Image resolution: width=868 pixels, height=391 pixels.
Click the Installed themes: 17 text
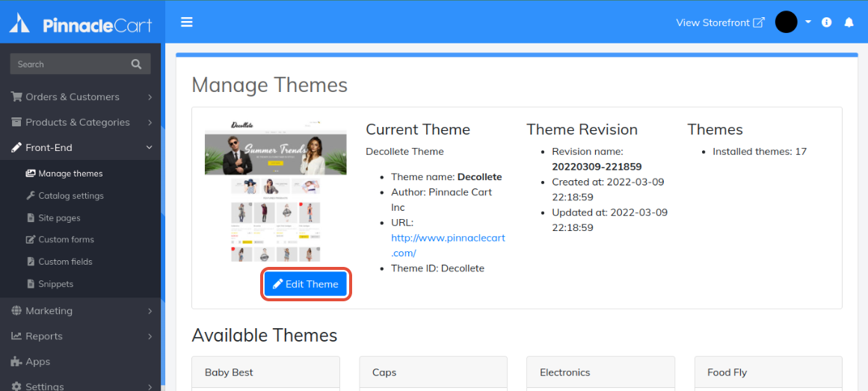[760, 151]
